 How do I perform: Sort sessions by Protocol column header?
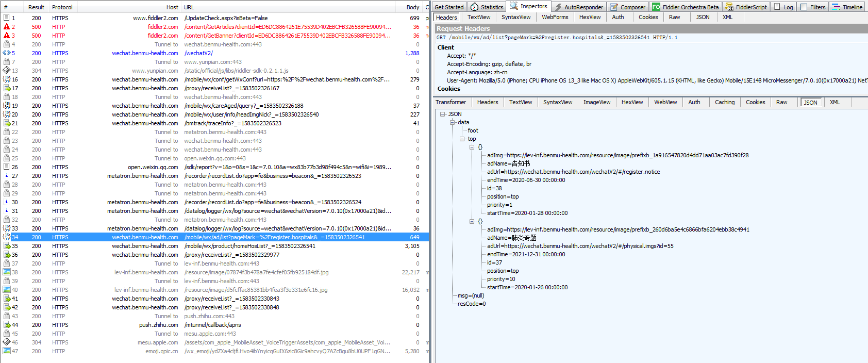click(62, 7)
